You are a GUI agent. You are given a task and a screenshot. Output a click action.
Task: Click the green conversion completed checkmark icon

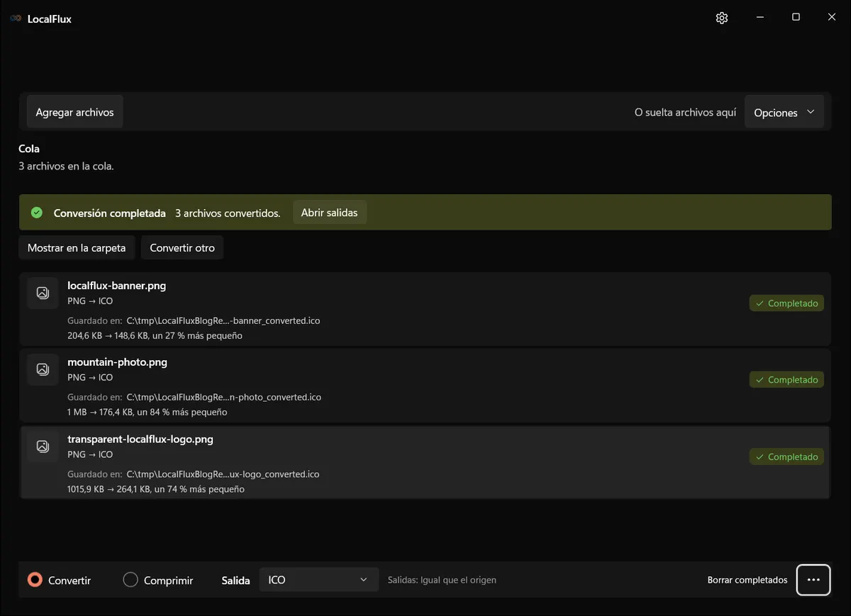coord(37,213)
